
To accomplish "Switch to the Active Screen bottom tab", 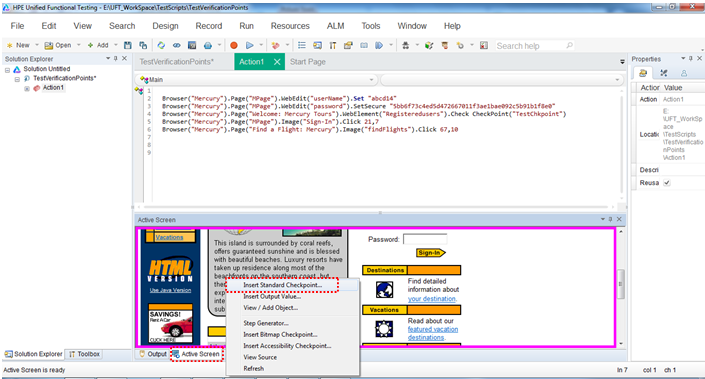I will tap(196, 354).
